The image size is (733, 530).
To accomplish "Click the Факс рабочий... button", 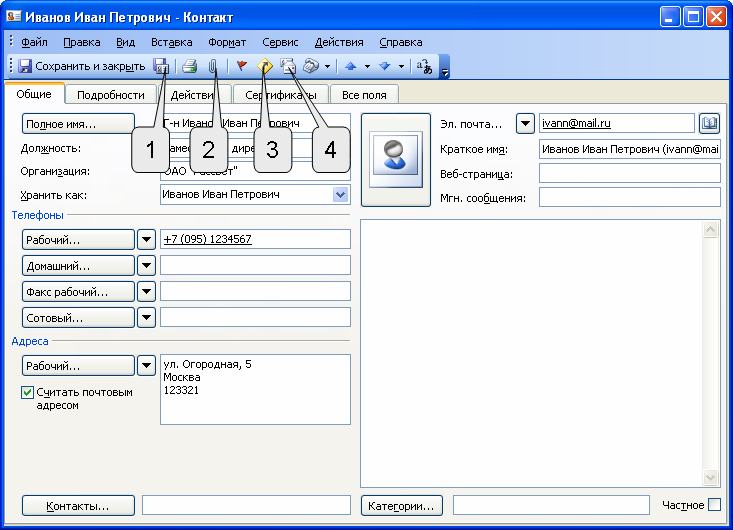I will pyautogui.click(x=78, y=292).
